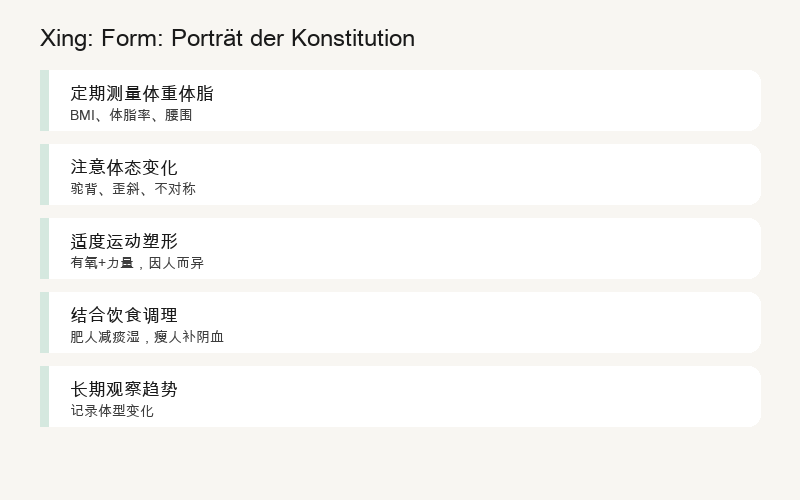Click the heading Xing: Form: Porträt der Konstitution
This screenshot has width=800, height=500.
tap(228, 38)
